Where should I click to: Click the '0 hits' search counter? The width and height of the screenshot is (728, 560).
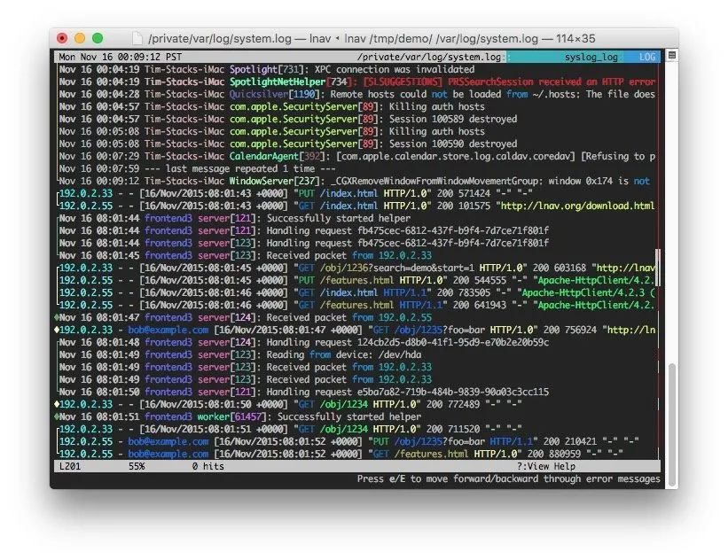point(207,466)
